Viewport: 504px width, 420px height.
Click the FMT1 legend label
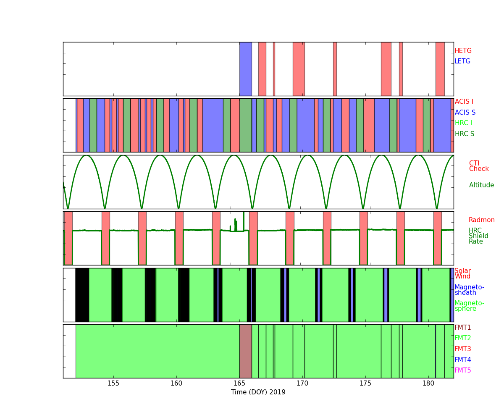(x=462, y=328)
